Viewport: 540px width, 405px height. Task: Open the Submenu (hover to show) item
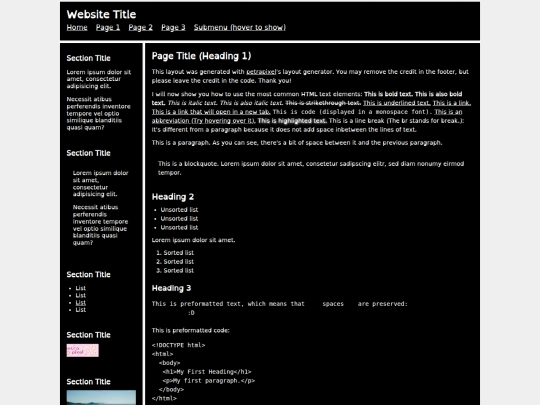click(x=240, y=28)
